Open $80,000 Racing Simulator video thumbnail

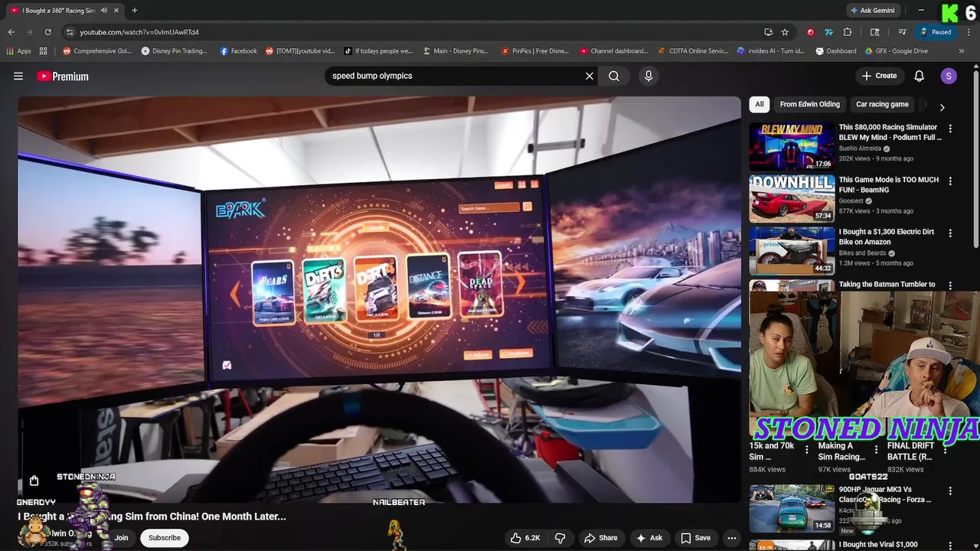[792, 146]
